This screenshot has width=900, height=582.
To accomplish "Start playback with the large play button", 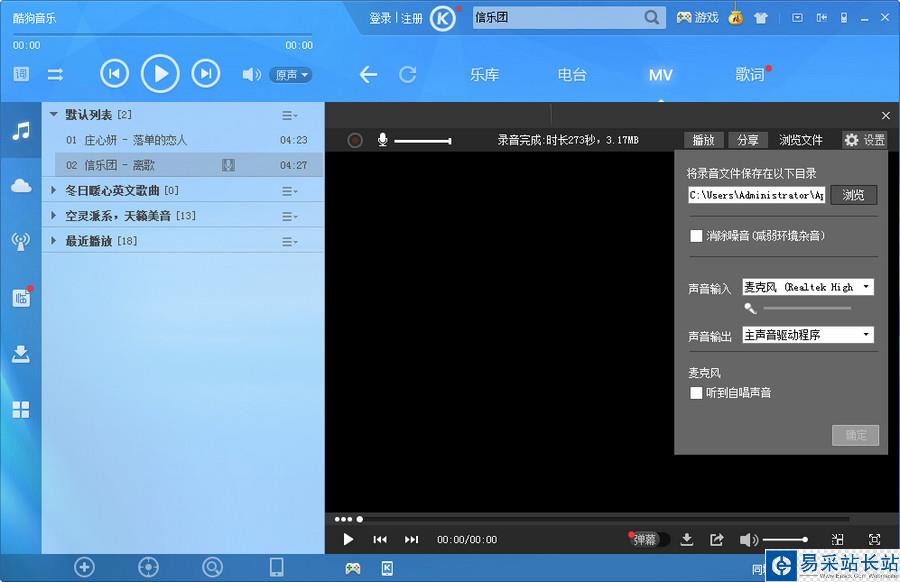I will (x=160, y=73).
